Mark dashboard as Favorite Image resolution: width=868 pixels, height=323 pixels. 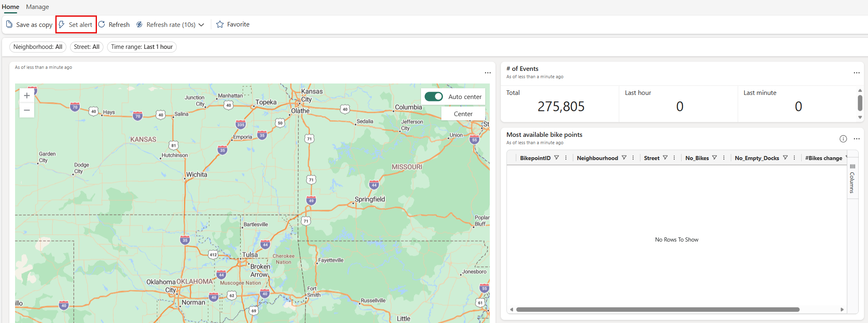click(x=233, y=24)
